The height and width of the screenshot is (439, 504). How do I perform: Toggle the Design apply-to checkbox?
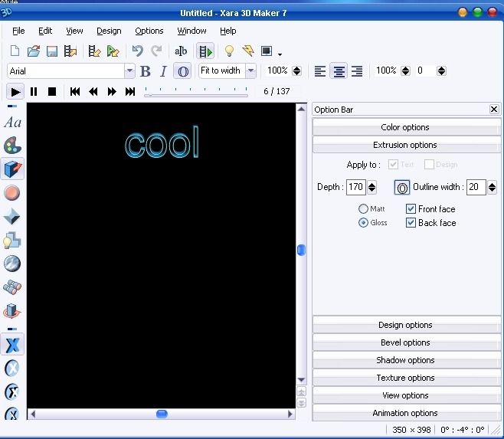429,165
